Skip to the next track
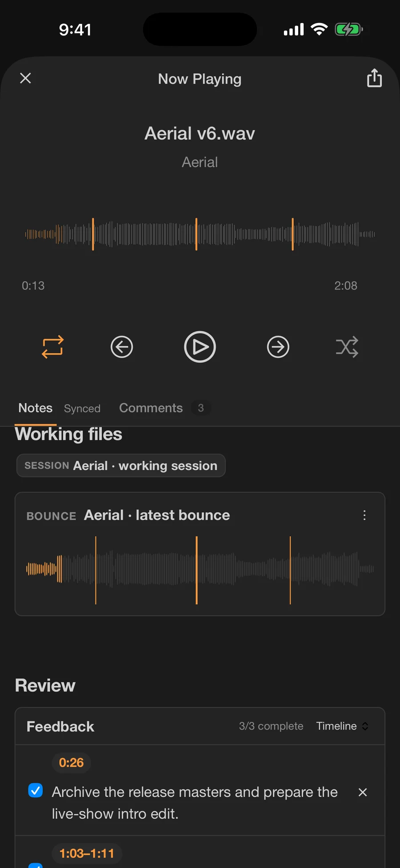The width and height of the screenshot is (400, 868). 278,347
